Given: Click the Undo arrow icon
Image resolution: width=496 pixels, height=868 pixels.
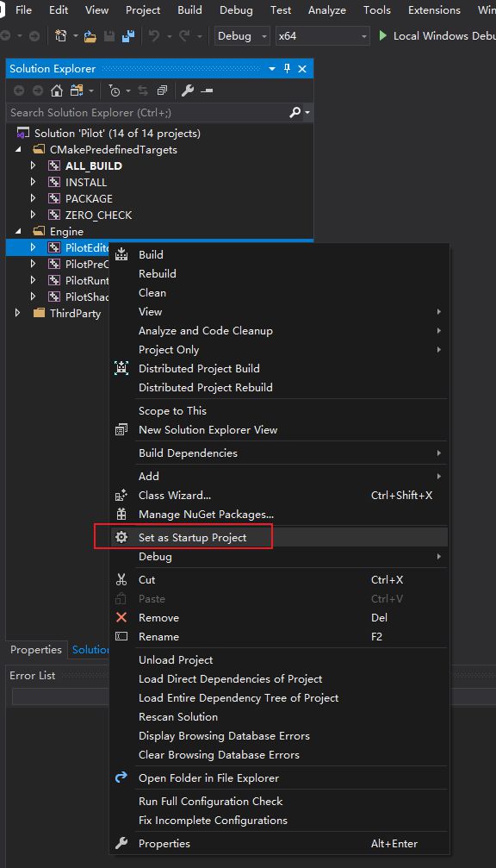Looking at the screenshot, I should coord(154,36).
